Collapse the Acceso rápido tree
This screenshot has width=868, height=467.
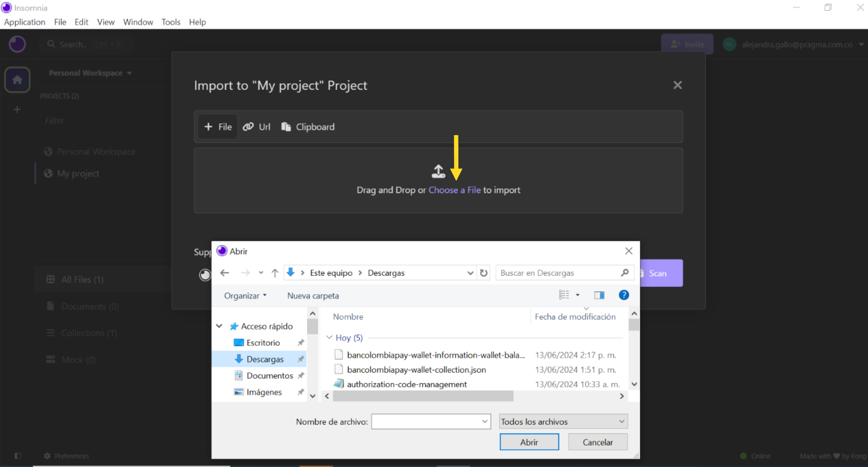tap(219, 326)
